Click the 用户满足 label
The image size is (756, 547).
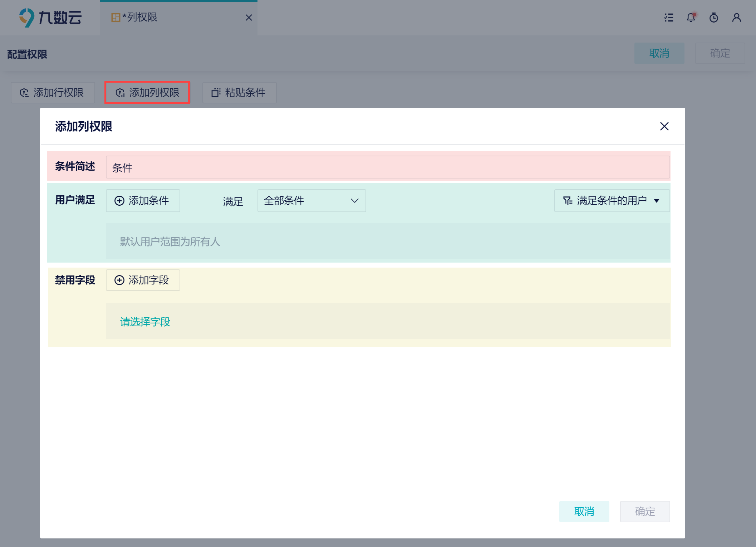point(75,200)
